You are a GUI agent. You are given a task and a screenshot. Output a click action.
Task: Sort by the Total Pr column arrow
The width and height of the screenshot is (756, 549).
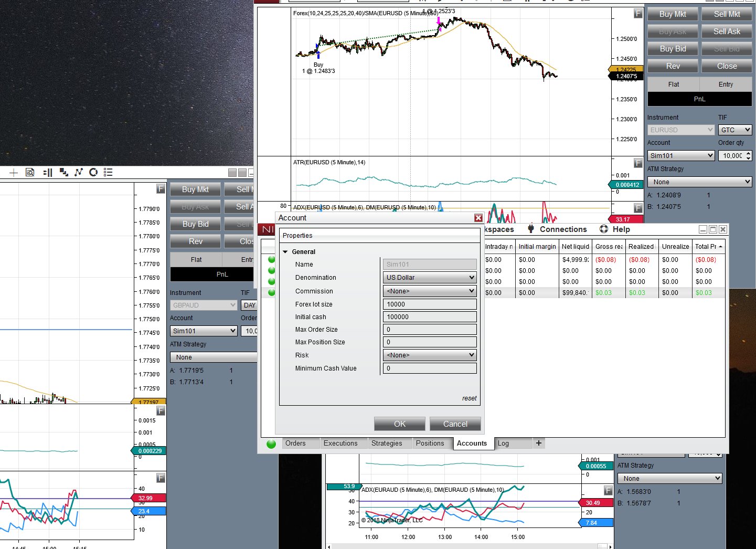tap(721, 247)
